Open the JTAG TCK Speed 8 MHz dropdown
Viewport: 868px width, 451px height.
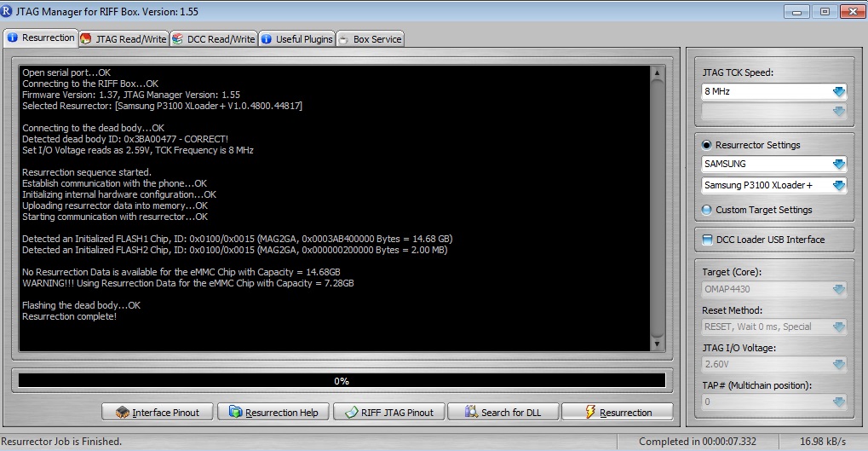coord(774,91)
